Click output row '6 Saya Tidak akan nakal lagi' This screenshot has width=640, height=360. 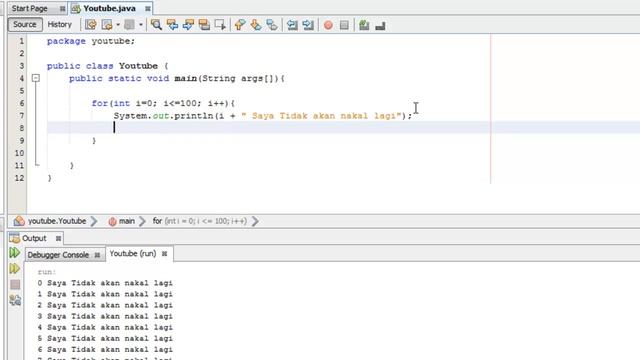(105, 349)
